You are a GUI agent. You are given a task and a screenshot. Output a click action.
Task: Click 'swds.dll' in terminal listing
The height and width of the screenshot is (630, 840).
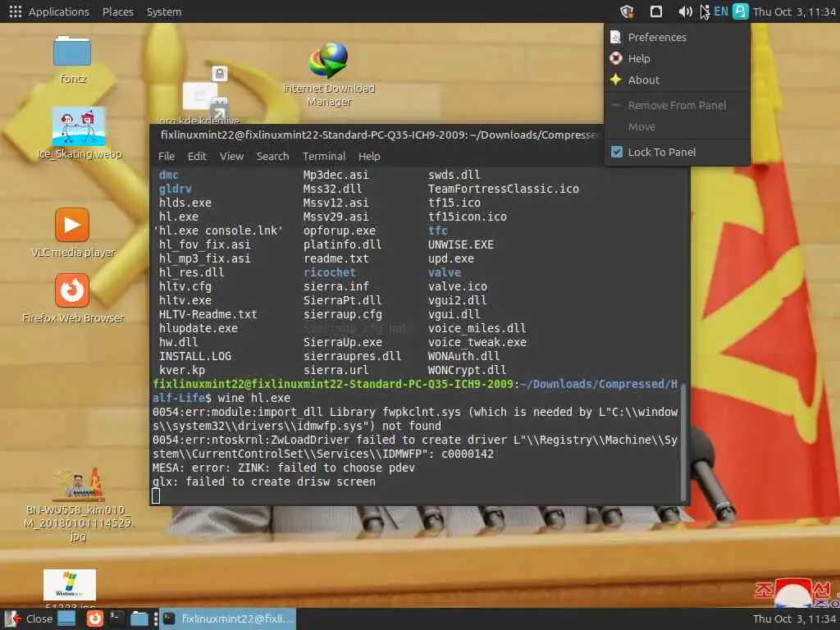click(454, 176)
